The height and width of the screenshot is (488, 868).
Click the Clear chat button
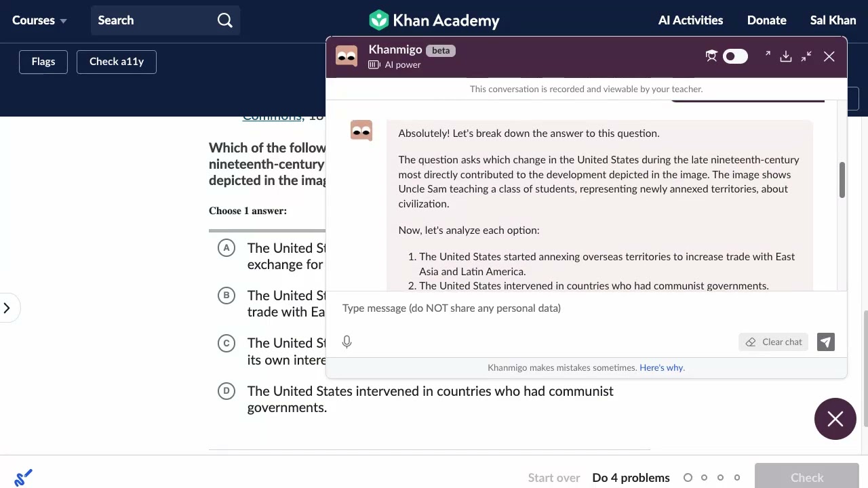click(x=774, y=342)
